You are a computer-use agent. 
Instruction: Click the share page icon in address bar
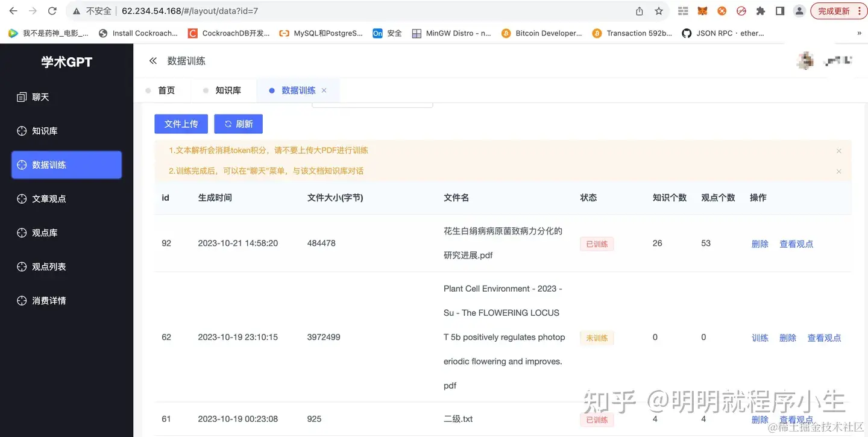point(640,11)
